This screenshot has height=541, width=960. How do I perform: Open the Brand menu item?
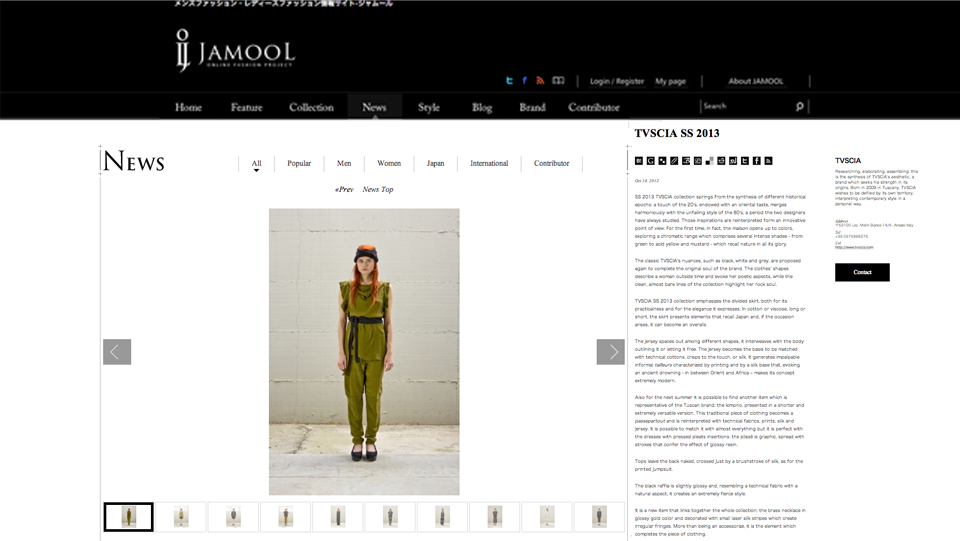532,107
